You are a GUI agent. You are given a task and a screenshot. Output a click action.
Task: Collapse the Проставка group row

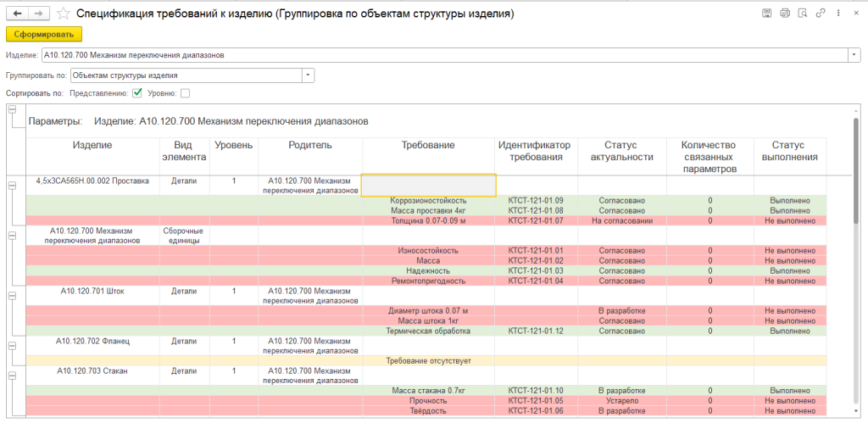pos(12,184)
